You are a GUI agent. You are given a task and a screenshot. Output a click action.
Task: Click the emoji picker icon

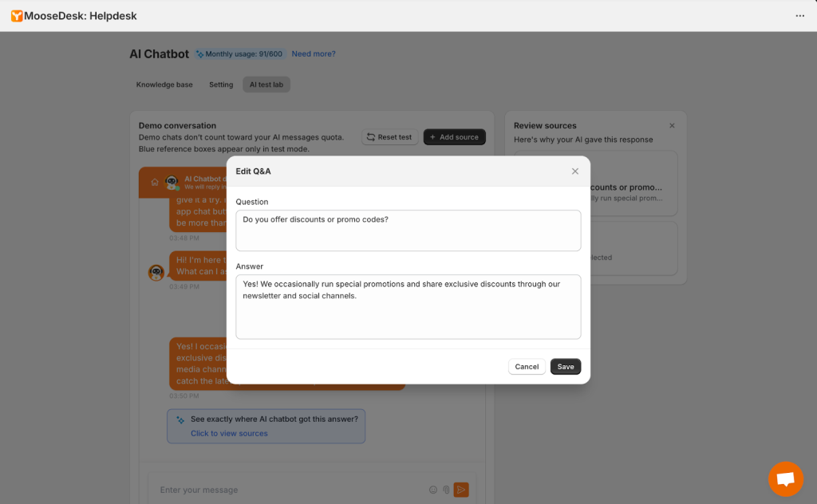(433, 490)
